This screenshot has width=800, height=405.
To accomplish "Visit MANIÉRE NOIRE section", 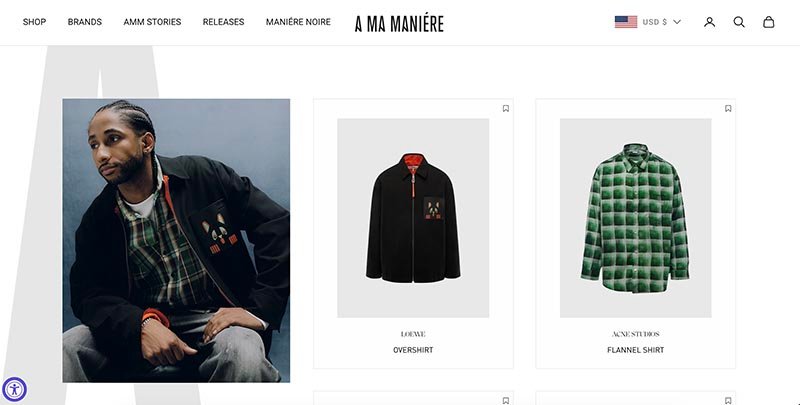I will 298,22.
